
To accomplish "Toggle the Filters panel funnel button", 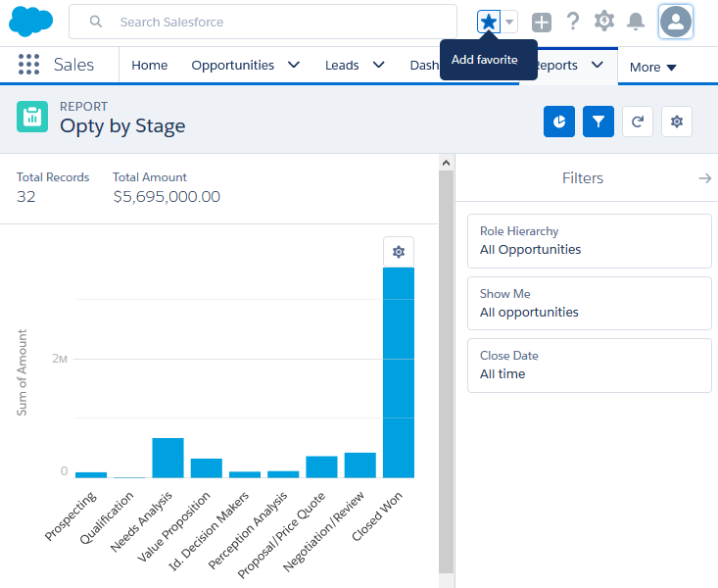I will coord(598,122).
